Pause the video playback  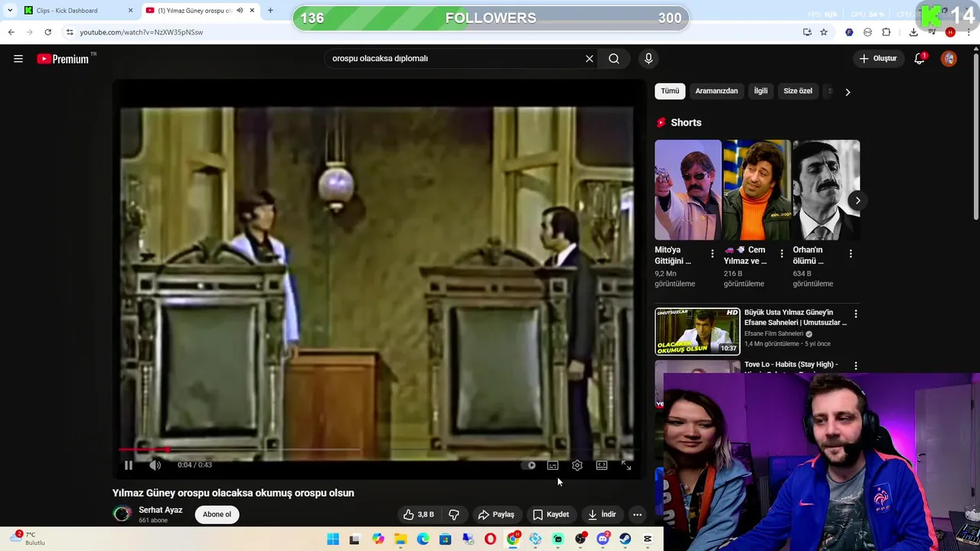(129, 465)
